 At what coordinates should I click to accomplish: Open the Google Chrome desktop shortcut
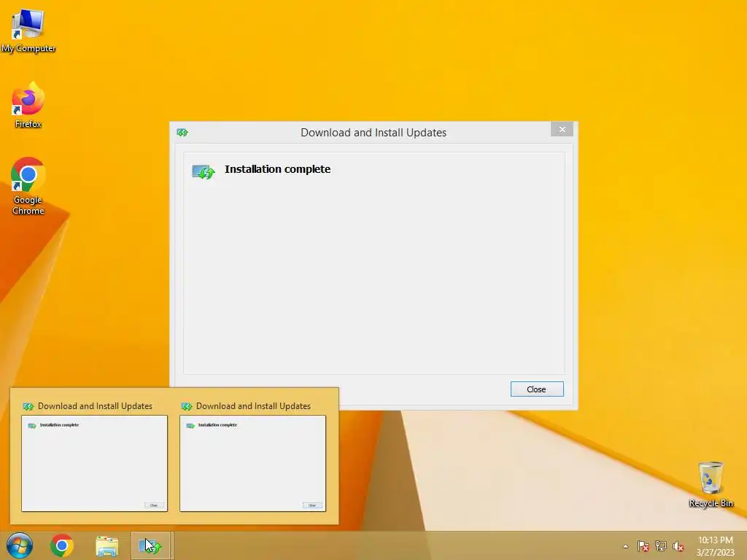(28, 186)
